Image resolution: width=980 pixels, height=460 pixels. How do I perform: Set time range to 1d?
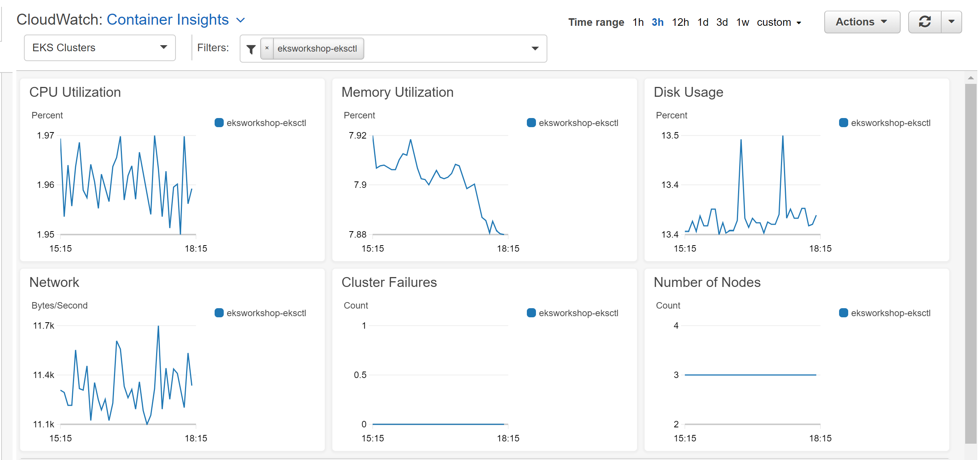pos(703,22)
